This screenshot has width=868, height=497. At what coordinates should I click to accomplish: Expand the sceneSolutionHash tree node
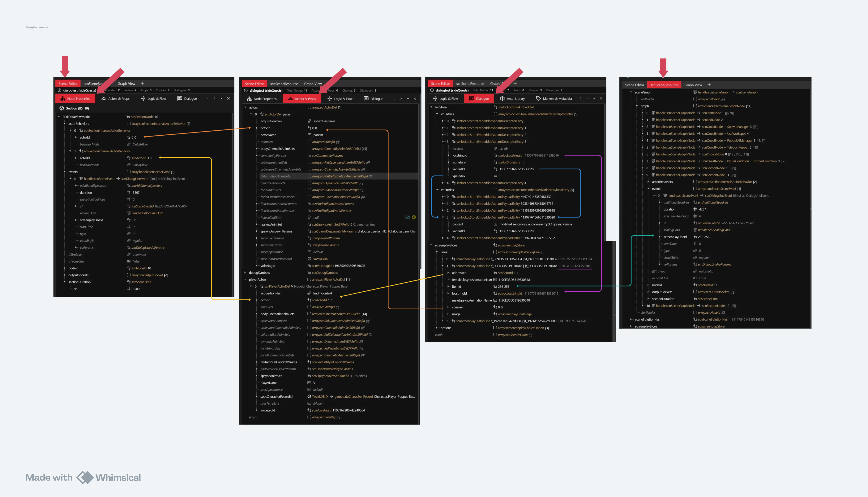tap(631, 320)
